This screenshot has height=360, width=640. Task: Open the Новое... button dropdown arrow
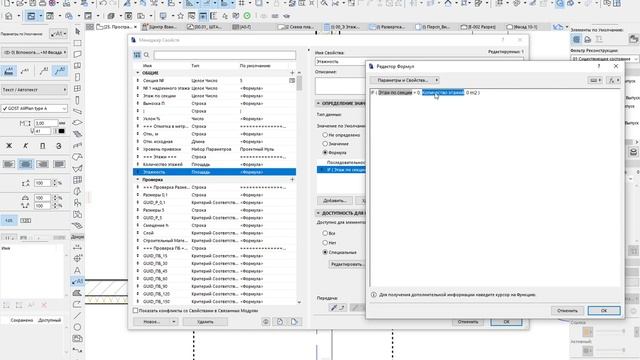click(173, 322)
